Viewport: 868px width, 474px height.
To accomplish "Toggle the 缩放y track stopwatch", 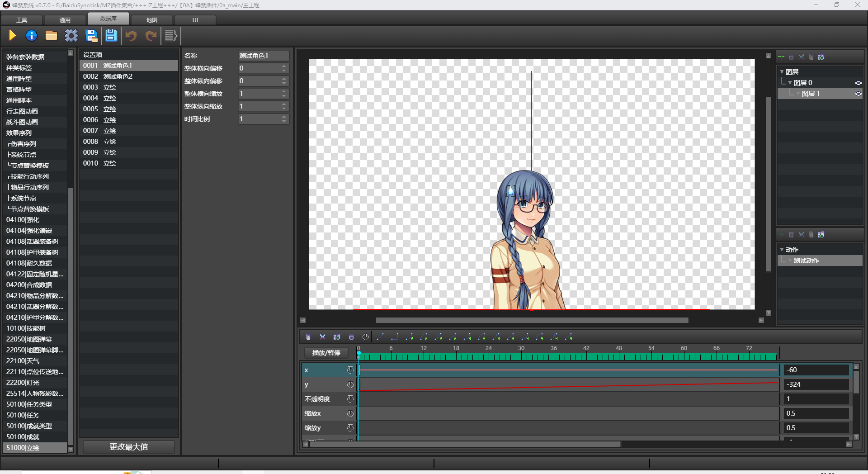I will [x=350, y=428].
